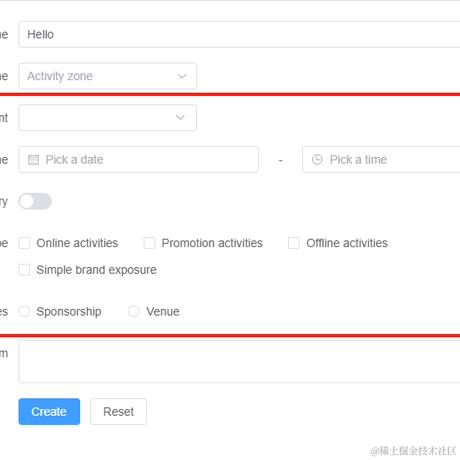Toggle the instant delivery switch
The image size is (460, 460).
pyautogui.click(x=35, y=201)
